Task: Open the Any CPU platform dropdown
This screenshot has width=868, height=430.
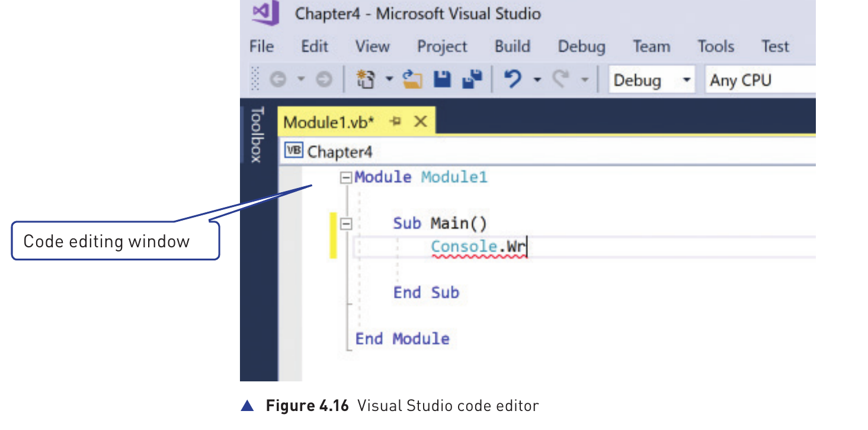Action: (x=761, y=80)
